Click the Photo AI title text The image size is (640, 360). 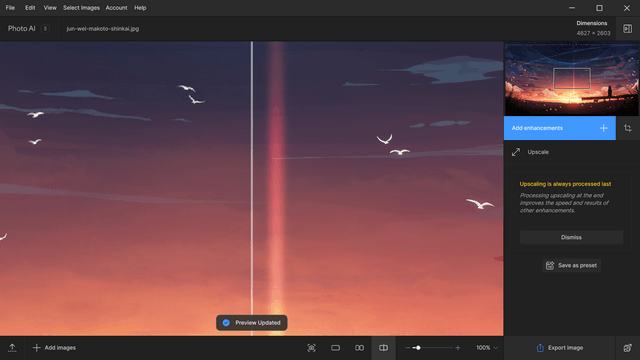point(22,29)
